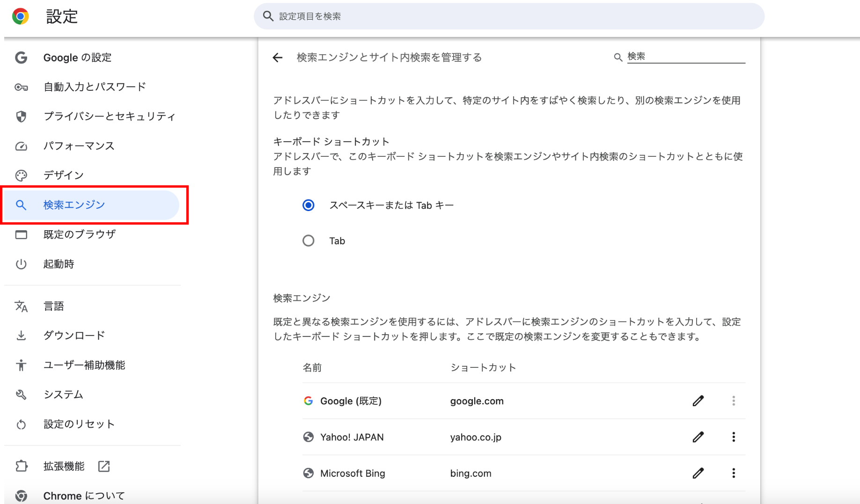Click the accessibility person icon
Image resolution: width=860 pixels, height=504 pixels.
[x=21, y=365]
